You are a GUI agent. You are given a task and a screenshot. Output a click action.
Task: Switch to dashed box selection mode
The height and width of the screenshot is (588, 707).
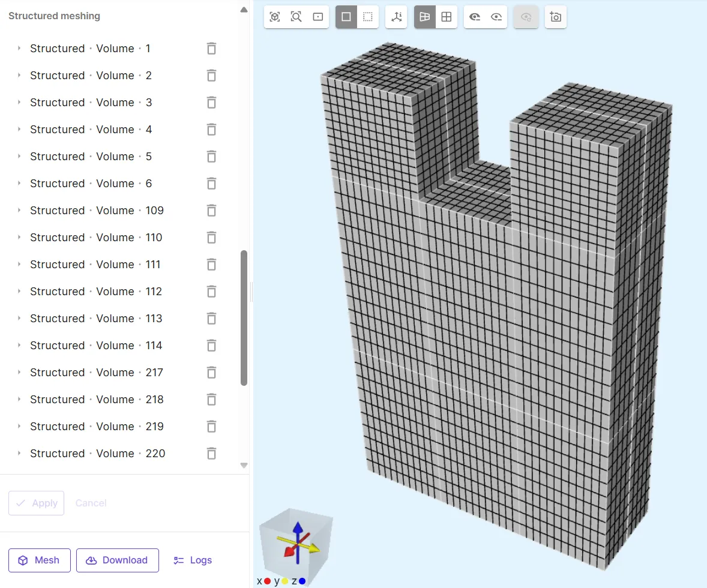pyautogui.click(x=368, y=17)
